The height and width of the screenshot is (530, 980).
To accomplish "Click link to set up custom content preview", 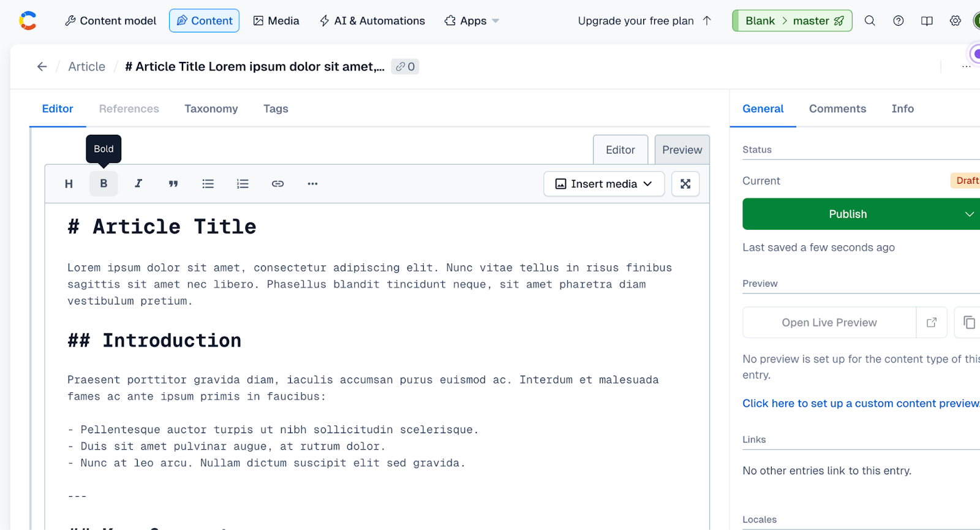I will (861, 403).
